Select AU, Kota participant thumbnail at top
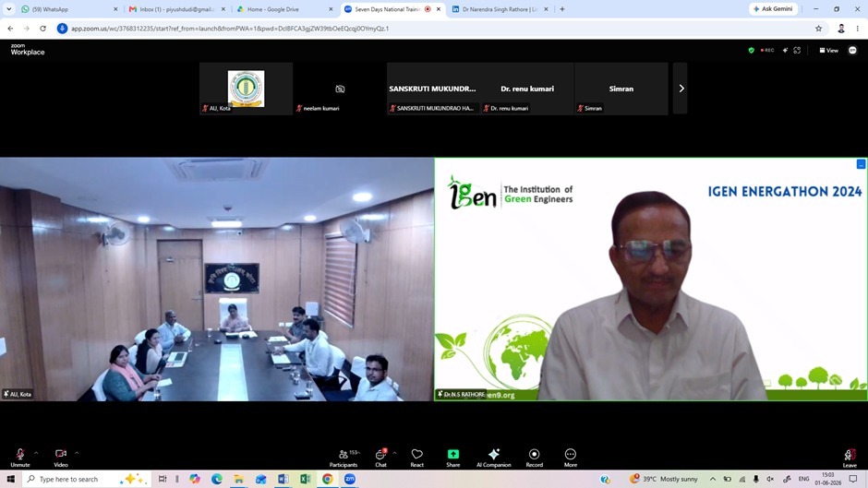 pyautogui.click(x=246, y=89)
